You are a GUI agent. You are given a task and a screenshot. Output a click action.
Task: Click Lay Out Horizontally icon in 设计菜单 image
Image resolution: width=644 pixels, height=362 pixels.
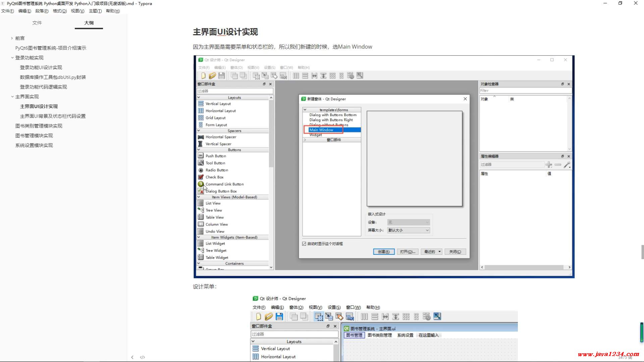point(364,316)
